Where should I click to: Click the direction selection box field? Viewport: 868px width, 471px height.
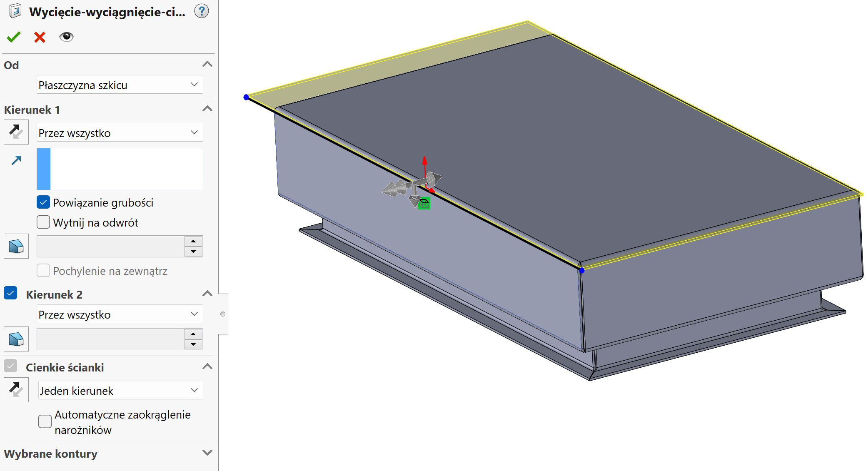(126, 169)
